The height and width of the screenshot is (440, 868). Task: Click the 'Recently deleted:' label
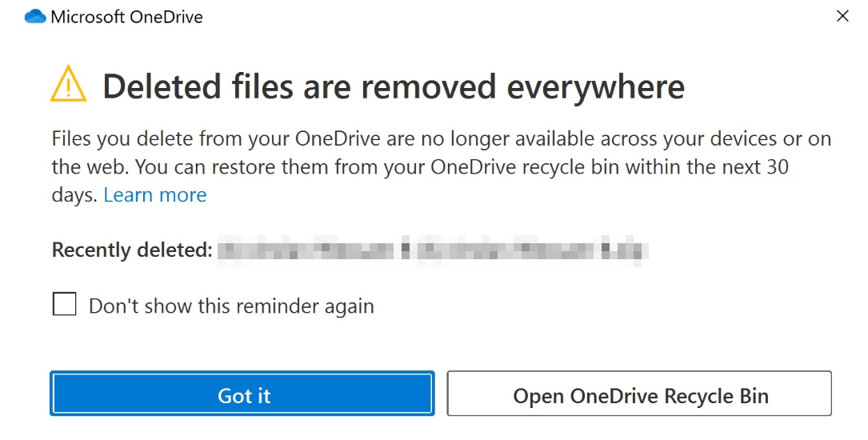tap(132, 250)
